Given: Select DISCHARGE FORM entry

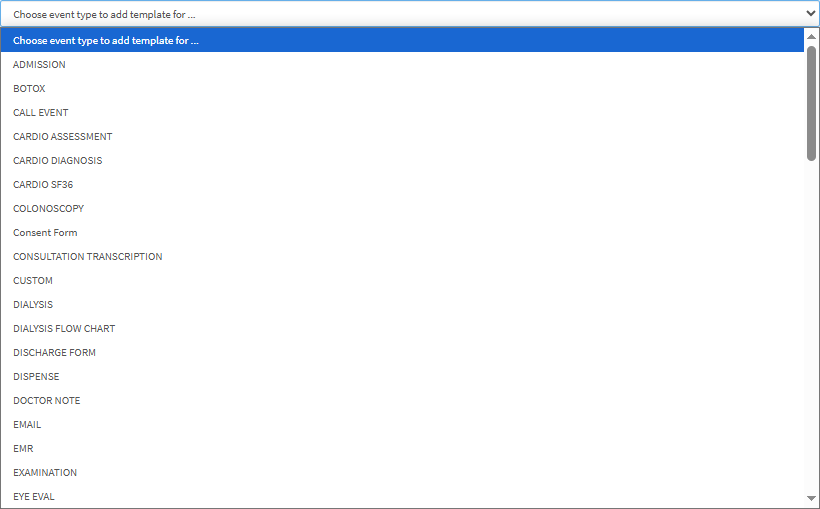Looking at the screenshot, I should click(x=402, y=353).
